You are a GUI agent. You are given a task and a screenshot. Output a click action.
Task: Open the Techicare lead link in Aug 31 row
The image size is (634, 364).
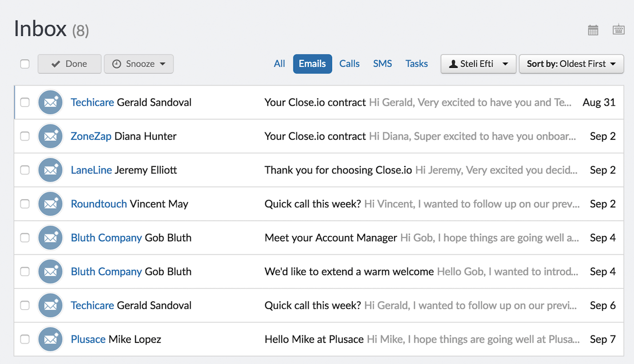(x=92, y=102)
